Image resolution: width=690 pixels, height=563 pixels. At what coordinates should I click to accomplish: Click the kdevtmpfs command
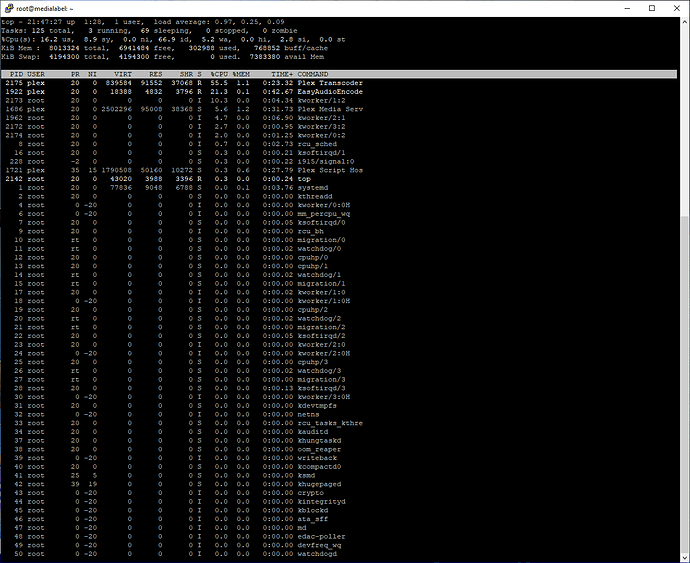click(x=317, y=406)
